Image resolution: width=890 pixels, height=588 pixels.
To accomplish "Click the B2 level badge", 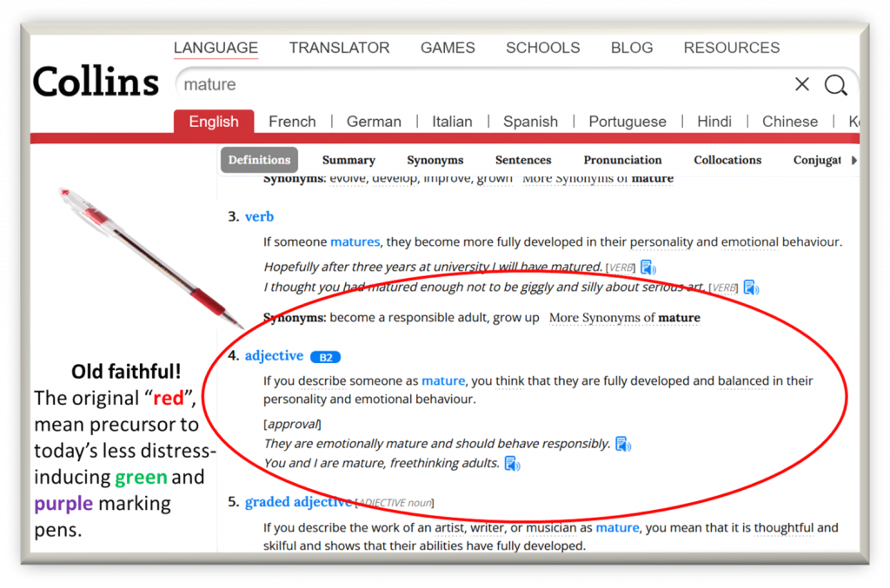I will tap(325, 357).
